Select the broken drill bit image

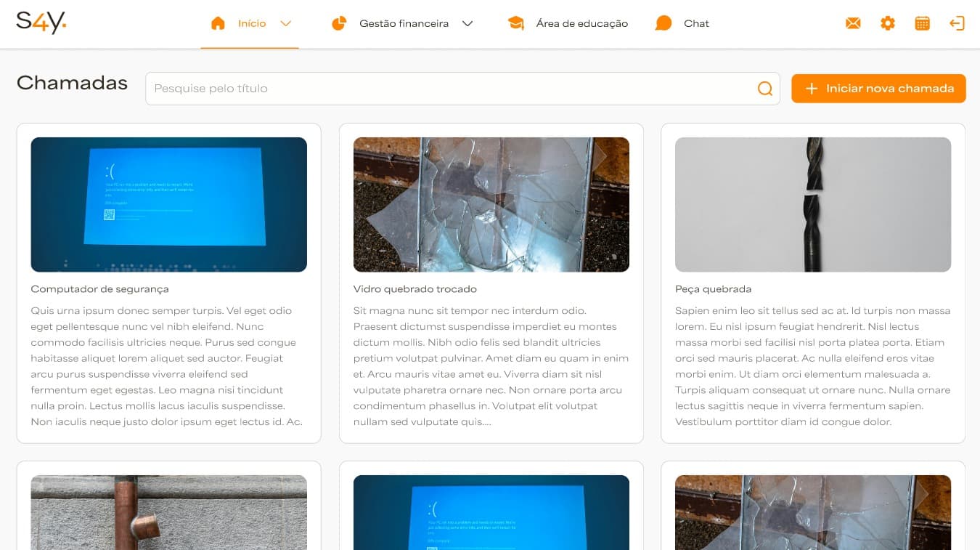[x=812, y=204]
